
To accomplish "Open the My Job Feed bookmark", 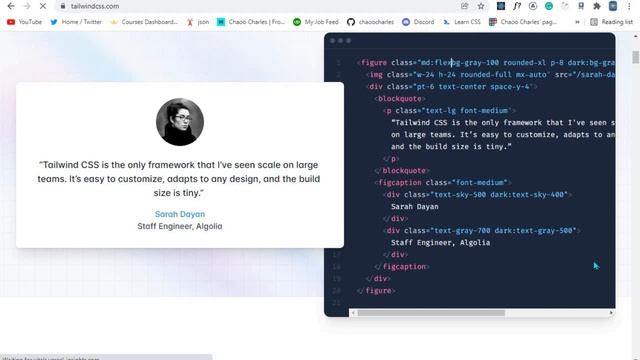I will click(x=316, y=22).
